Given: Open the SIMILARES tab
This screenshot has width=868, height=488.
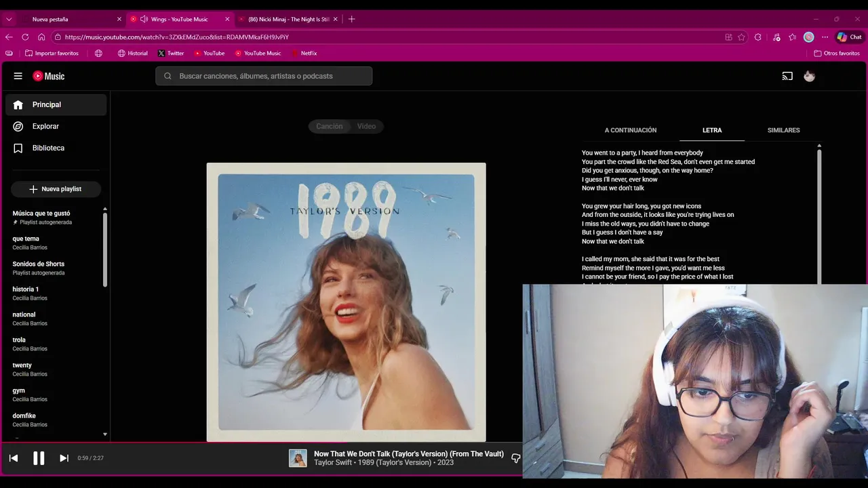Looking at the screenshot, I should click(783, 130).
